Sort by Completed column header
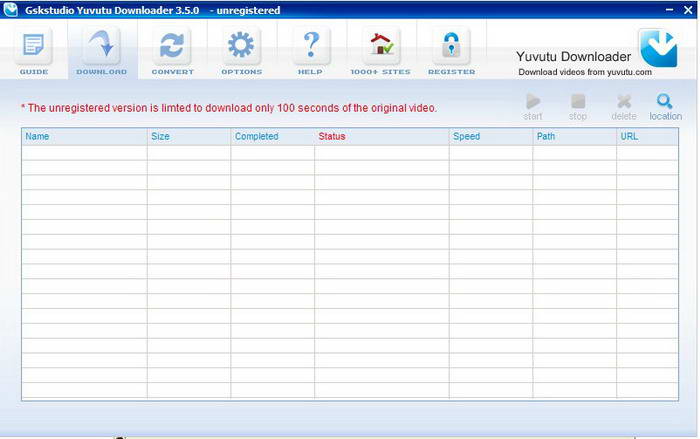 (272, 137)
